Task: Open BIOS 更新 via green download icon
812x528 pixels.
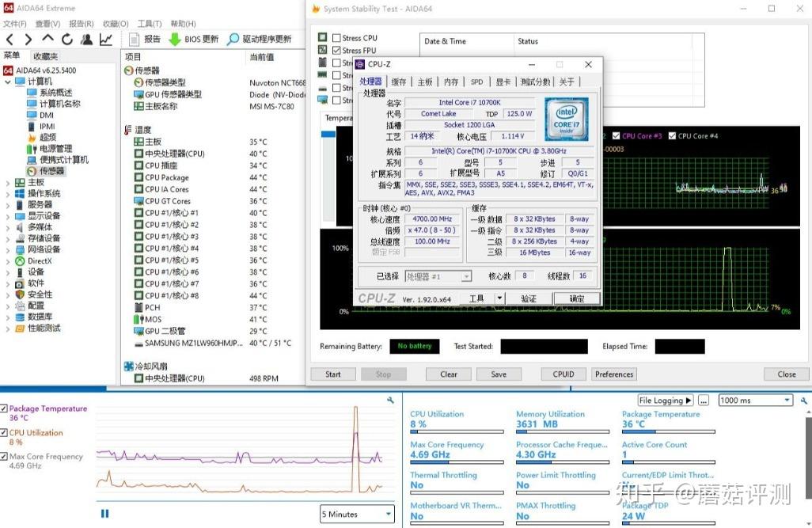Action: coord(173,38)
